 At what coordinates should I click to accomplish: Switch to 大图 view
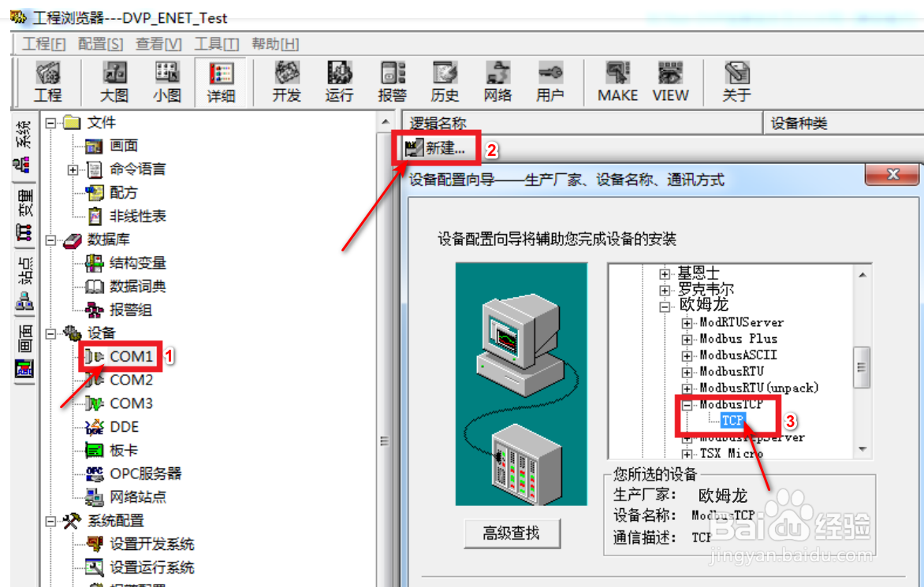point(114,82)
